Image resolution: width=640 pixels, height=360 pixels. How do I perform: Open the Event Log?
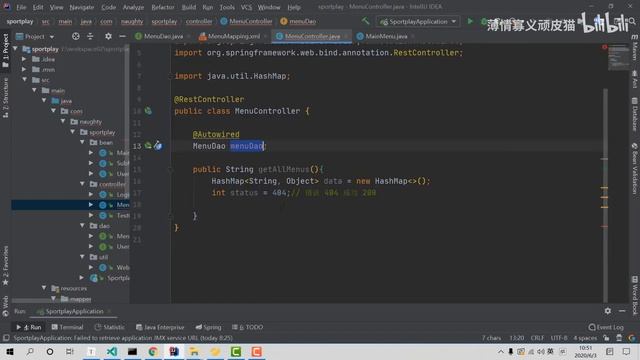pyautogui.click(x=606, y=327)
